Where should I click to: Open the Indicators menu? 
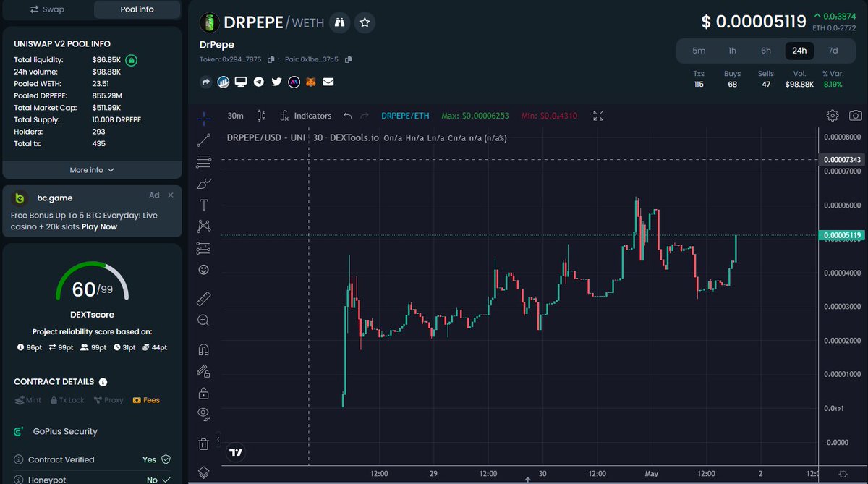pos(306,116)
